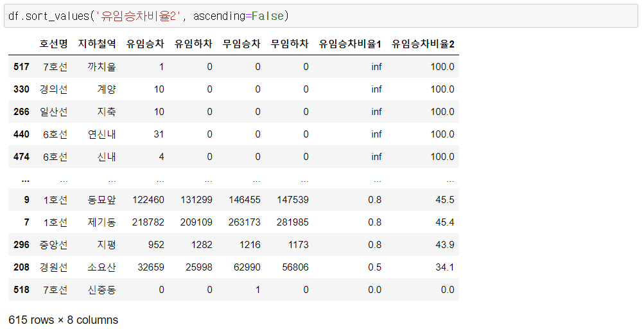The width and height of the screenshot is (644, 329).
Task: Click line name 경의선
Action: 53,89
